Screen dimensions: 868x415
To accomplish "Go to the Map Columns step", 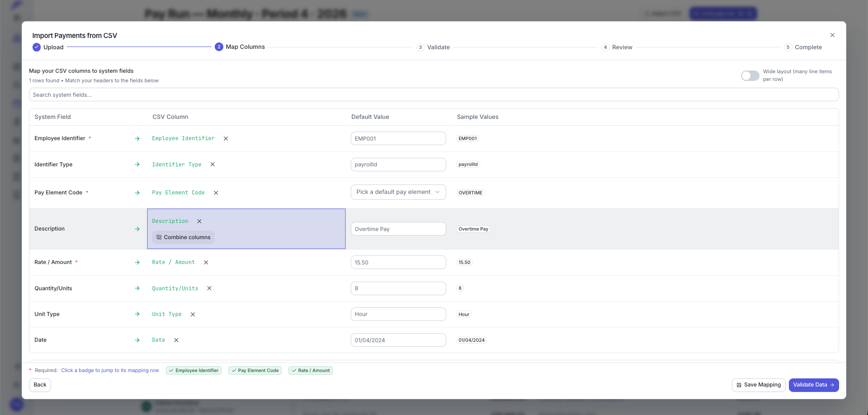I will pos(240,47).
